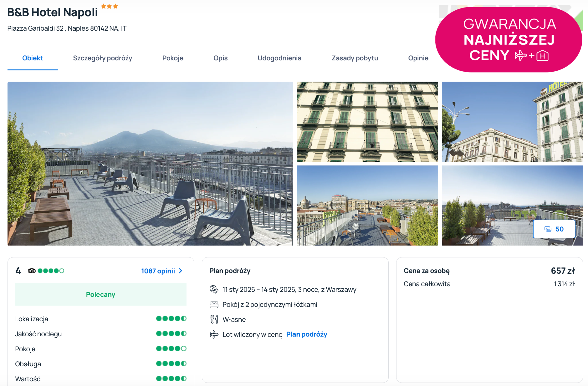
Task: Click the TripAdvisor owl logo icon
Action: point(32,271)
